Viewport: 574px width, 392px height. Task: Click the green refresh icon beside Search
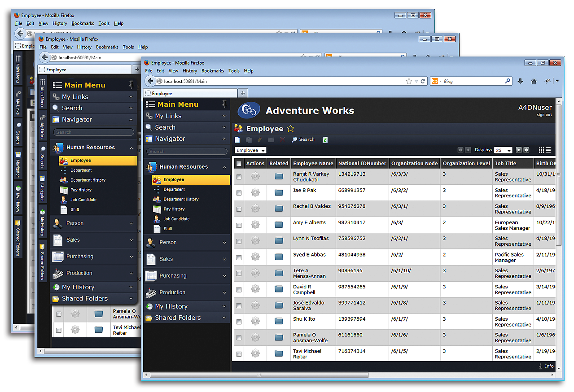coord(325,139)
